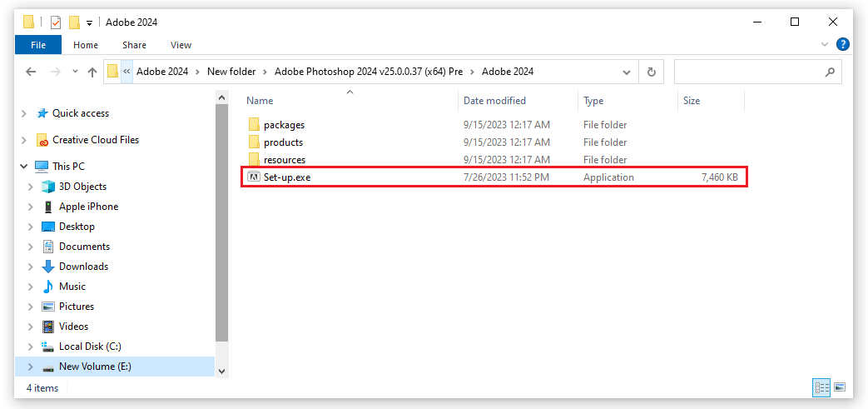This screenshot has width=868, height=409.
Task: Collapse the This PC tree node
Action: point(24,167)
